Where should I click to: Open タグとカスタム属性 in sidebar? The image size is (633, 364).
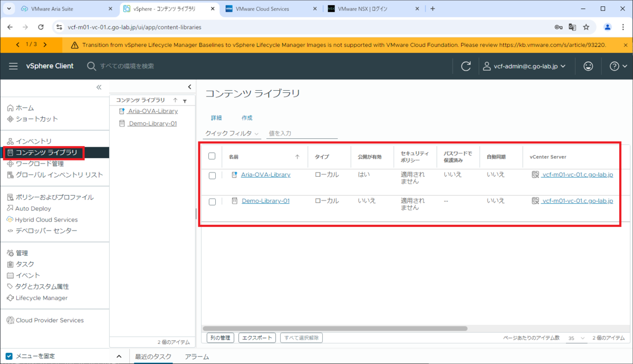click(38, 286)
